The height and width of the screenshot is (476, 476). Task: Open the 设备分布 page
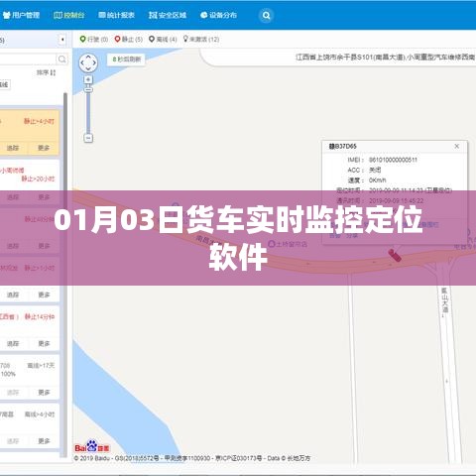218,15
